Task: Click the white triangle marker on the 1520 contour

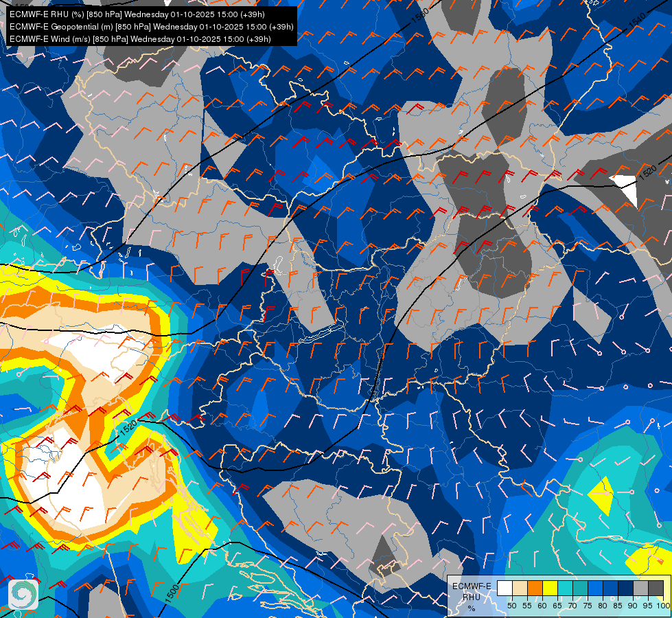Action: (627, 187)
